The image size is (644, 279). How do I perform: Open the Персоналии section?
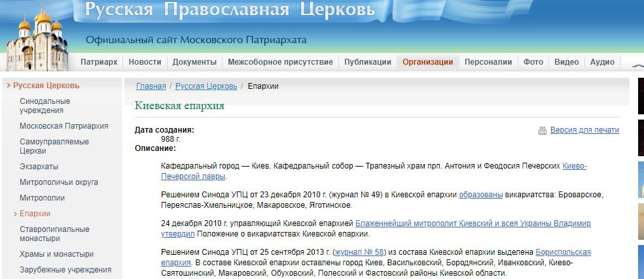[488, 62]
